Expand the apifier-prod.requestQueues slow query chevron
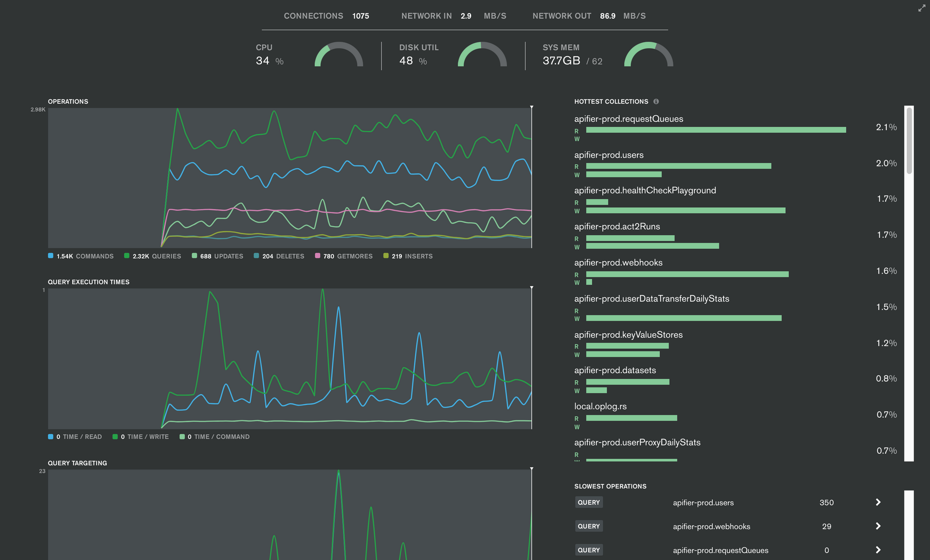 pos(878,550)
